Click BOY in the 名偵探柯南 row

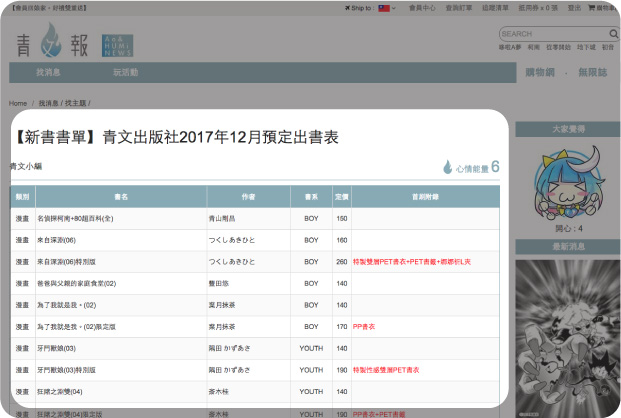[x=311, y=219]
